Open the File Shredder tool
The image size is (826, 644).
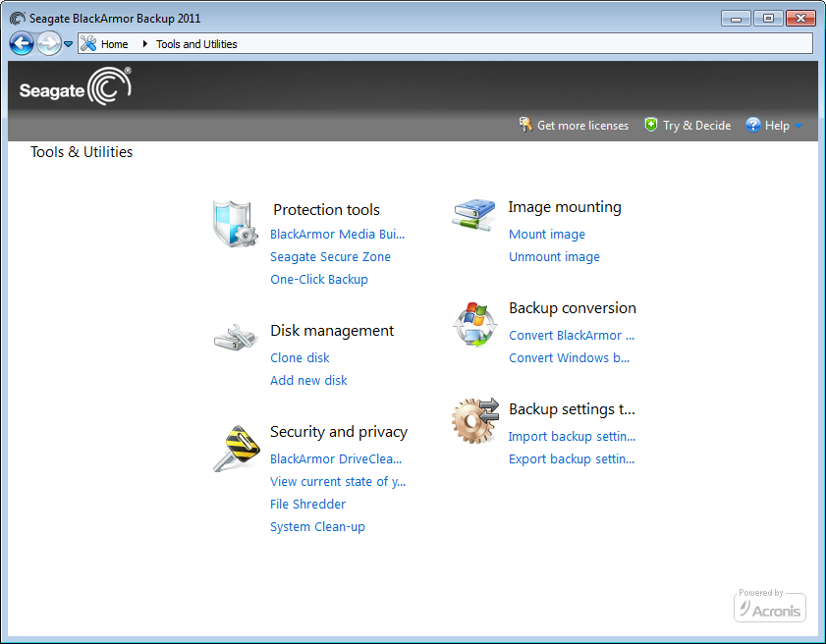307,505
